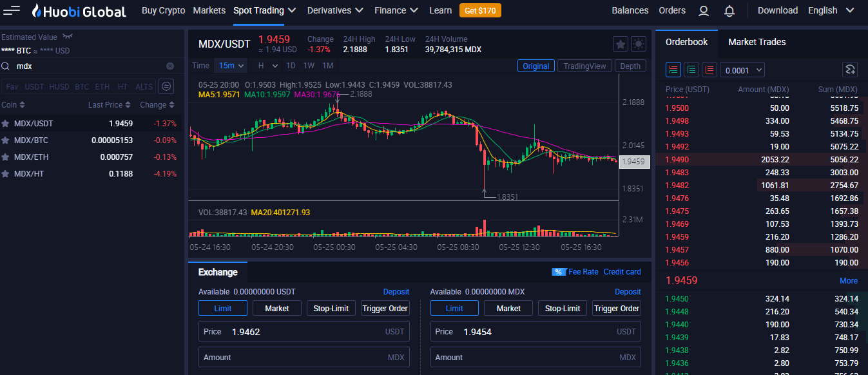This screenshot has width=868, height=375.
Task: Switch chart to Depth view
Action: 630,66
